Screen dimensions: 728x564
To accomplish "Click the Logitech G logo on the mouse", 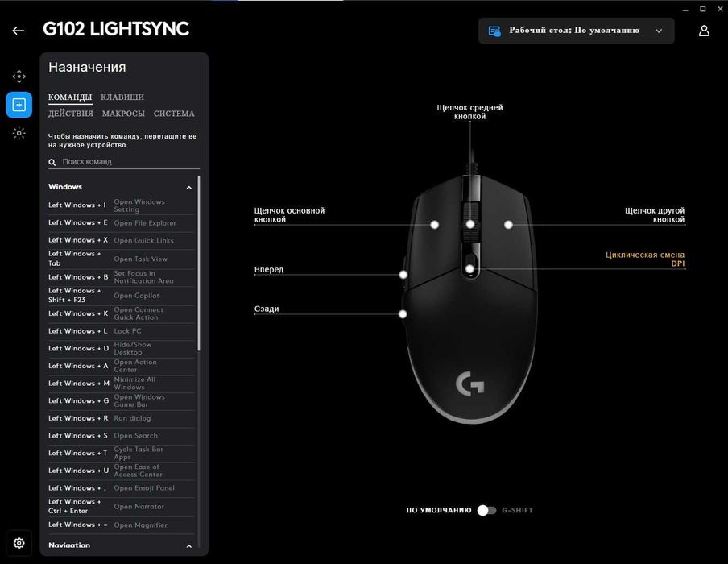I will [469, 384].
